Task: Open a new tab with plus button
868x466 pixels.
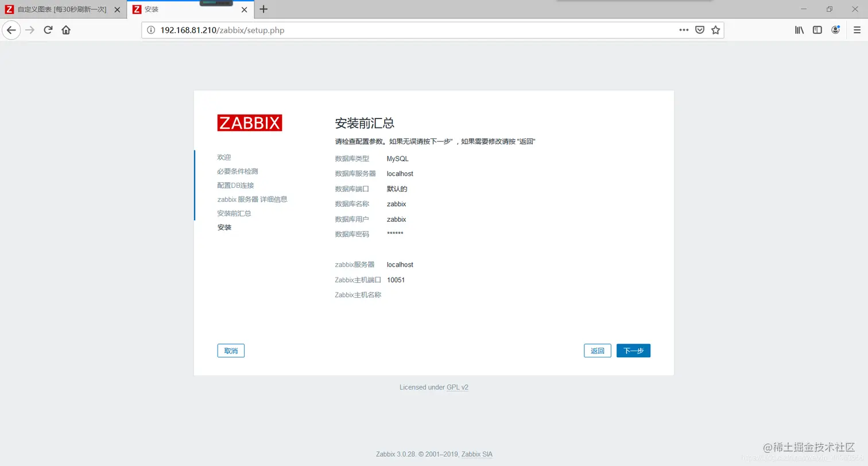Action: coord(263,9)
